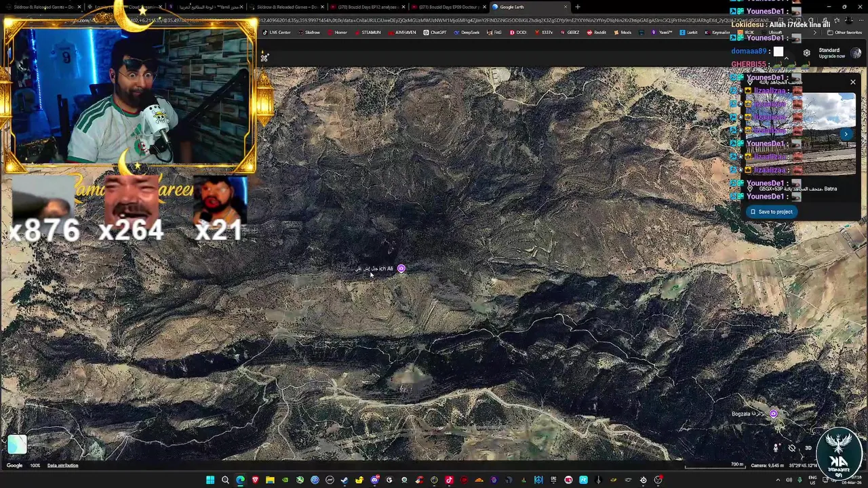The image size is (868, 488).
Task: Open the ENG language switcher
Action: [812, 480]
